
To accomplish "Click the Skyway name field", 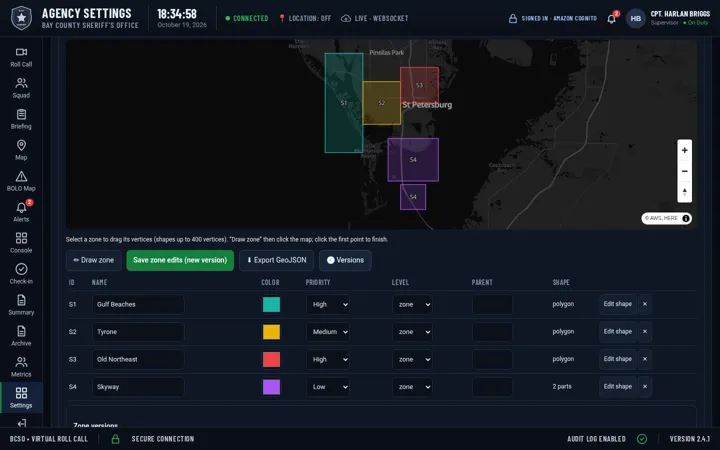I will 138,387.
